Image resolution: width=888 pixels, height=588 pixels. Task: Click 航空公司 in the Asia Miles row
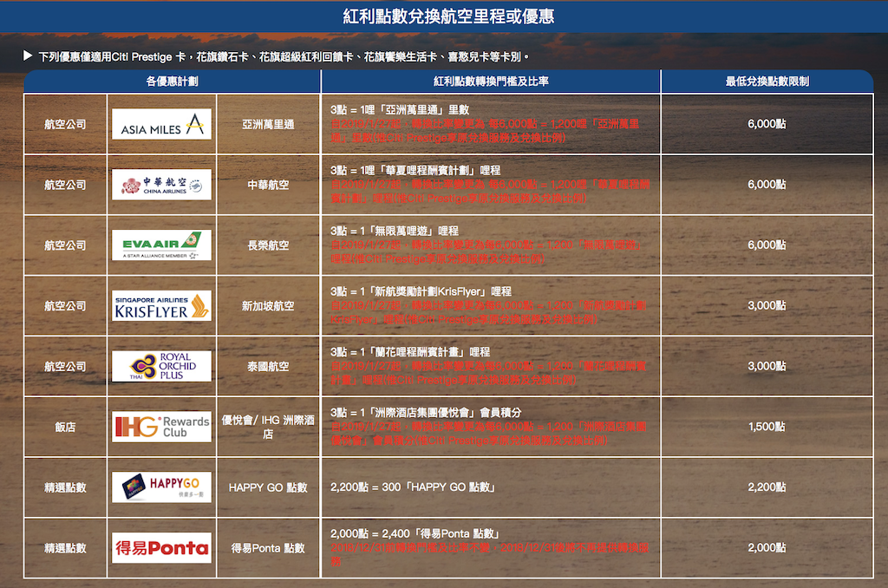[65, 124]
